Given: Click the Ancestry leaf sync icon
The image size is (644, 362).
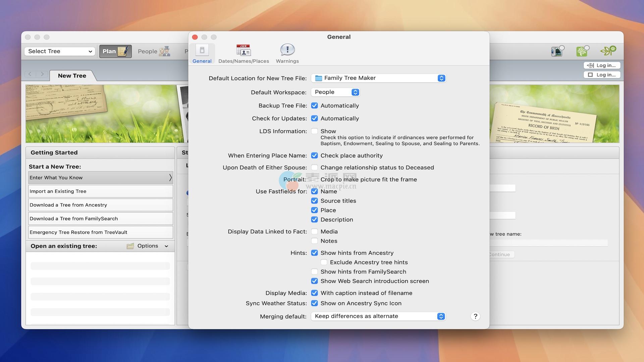Looking at the screenshot, I should coord(608,51).
